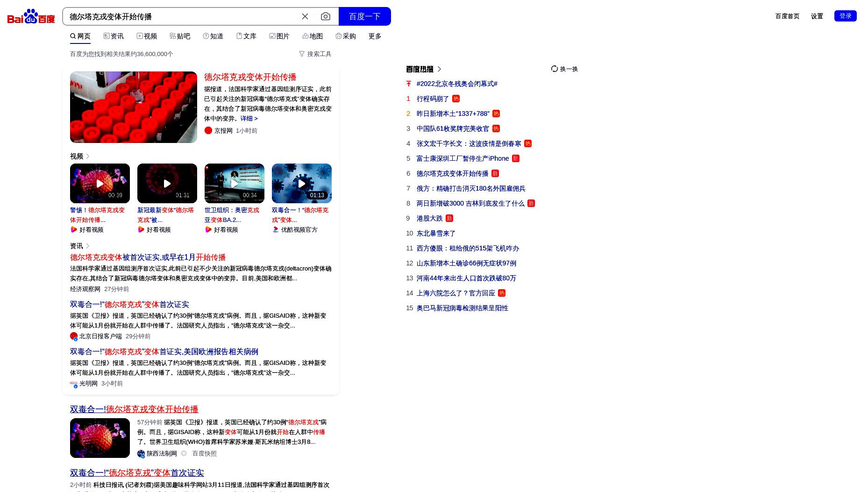
Task: Switch to the 文库 tab
Action: [246, 36]
